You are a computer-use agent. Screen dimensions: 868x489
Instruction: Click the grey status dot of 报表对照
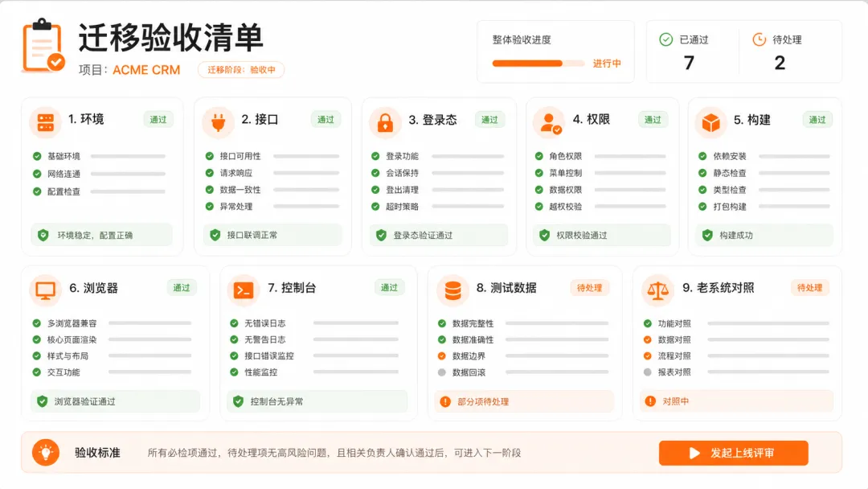pos(648,372)
